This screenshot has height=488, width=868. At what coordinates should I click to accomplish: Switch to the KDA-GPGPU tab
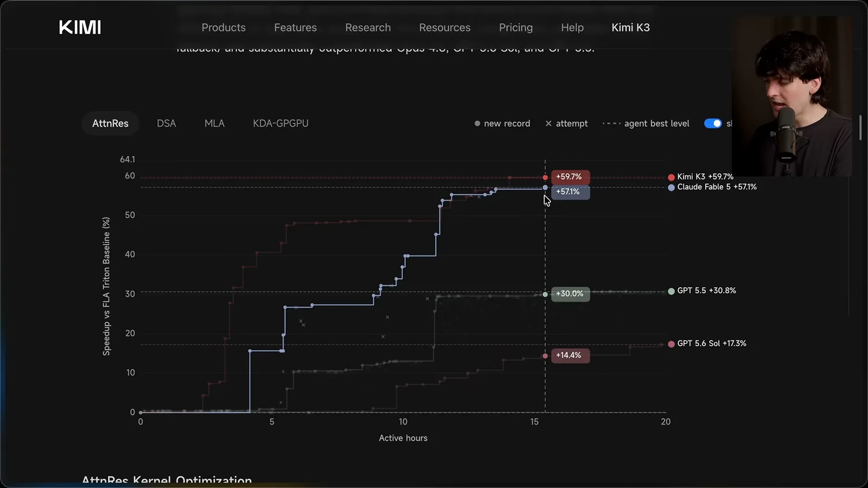click(x=280, y=124)
